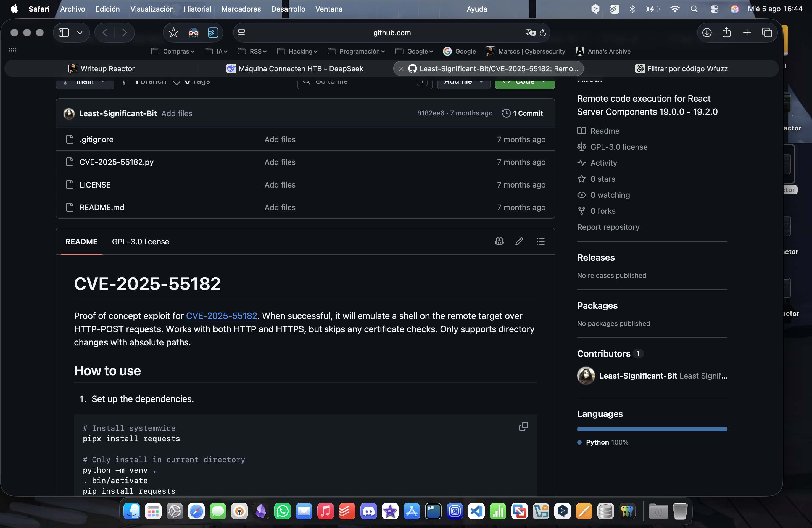Expand the IA bookmarks folder
Image resolution: width=812 pixels, height=528 pixels.
(216, 52)
